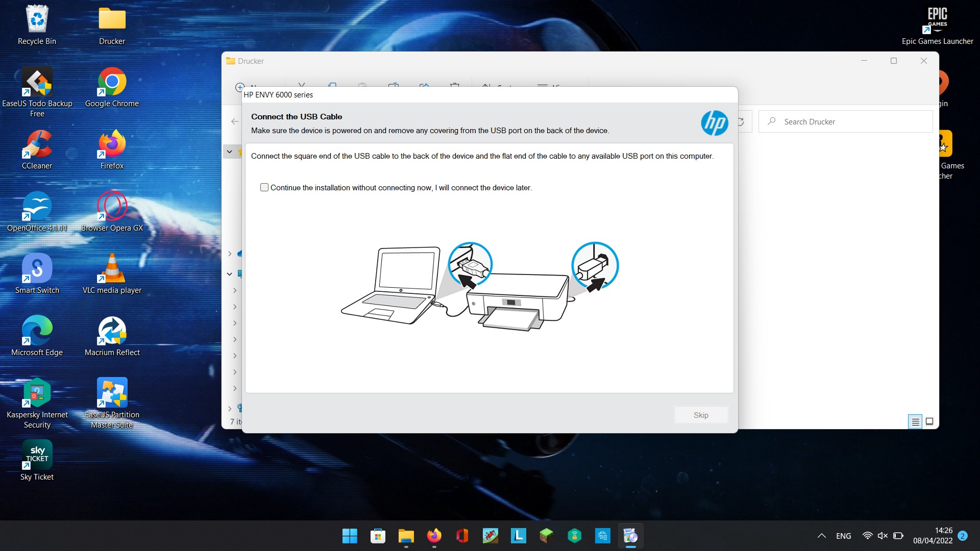Show hidden icons via the system tray chevron
Viewport: 980px width, 551px height.
pos(822,536)
